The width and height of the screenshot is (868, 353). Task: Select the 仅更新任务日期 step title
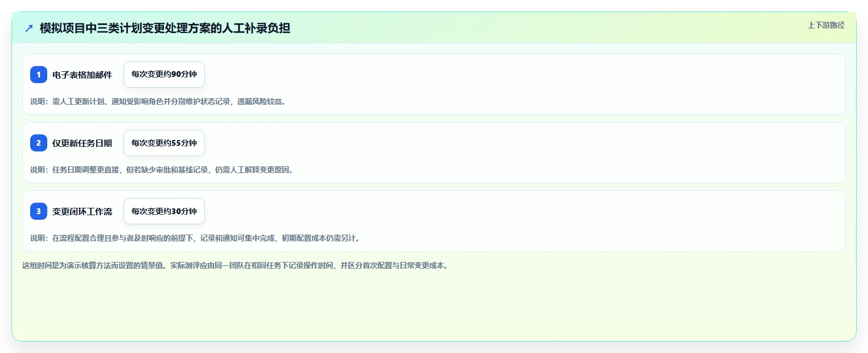pyautogui.click(x=82, y=143)
